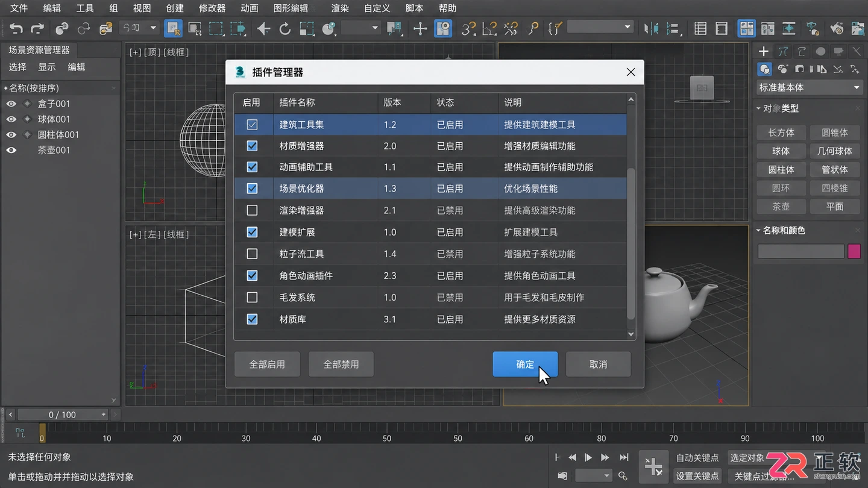Select the Geometry category icon in Create panel
The height and width of the screenshot is (488, 868).
[x=765, y=69]
